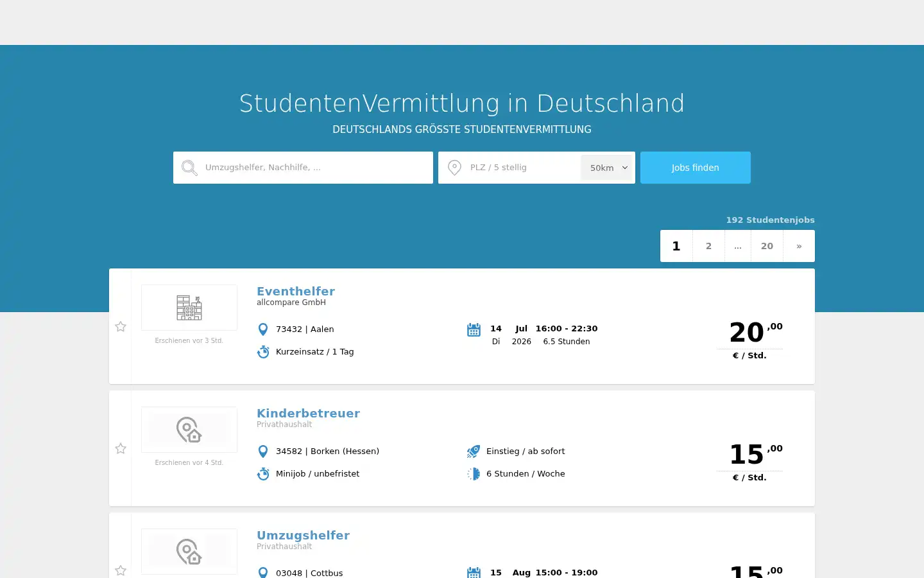Select pagination page 1
Viewport: 924px width, 578px height.
tap(676, 246)
